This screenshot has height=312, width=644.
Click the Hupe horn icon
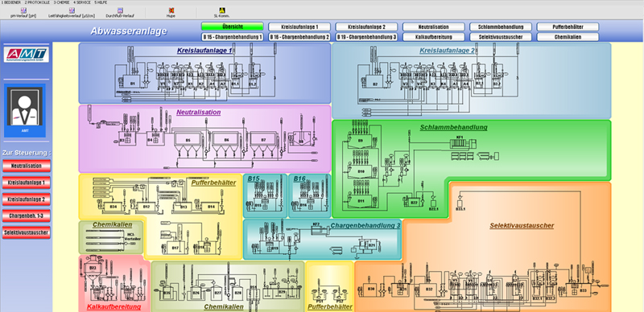[x=171, y=10]
